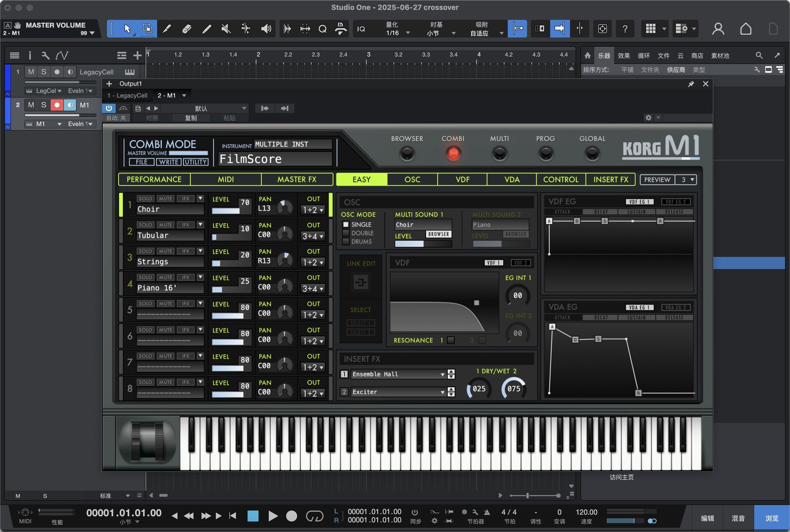
Task: Click DRY/WET 1 knob showing 025
Action: pos(479,389)
